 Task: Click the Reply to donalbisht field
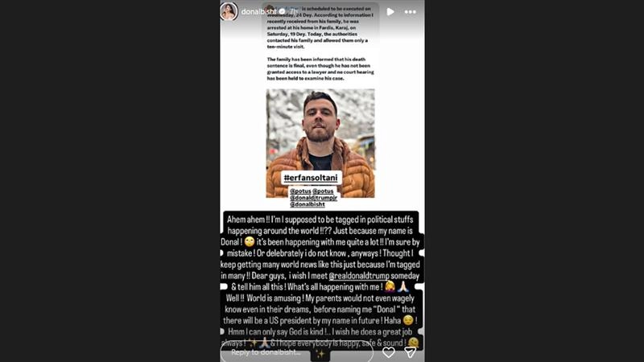tap(297, 352)
